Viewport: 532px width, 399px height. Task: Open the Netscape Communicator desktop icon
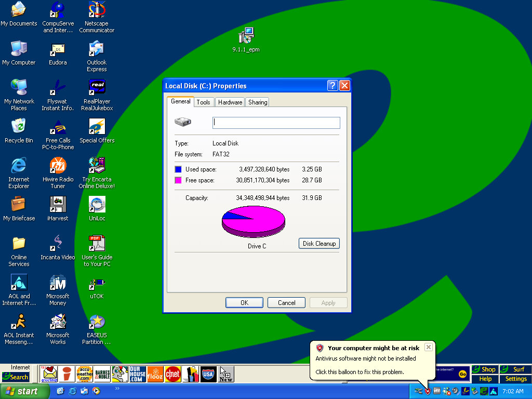[x=97, y=10]
